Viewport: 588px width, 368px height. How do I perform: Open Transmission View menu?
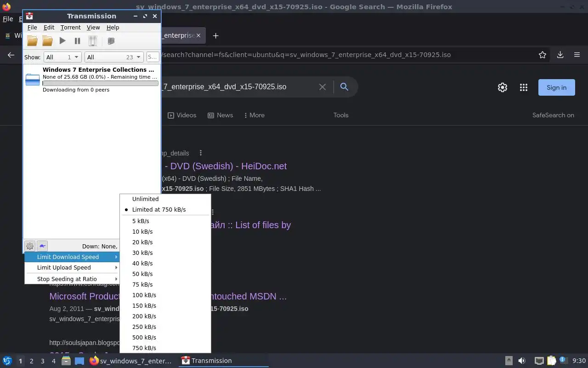click(x=93, y=28)
